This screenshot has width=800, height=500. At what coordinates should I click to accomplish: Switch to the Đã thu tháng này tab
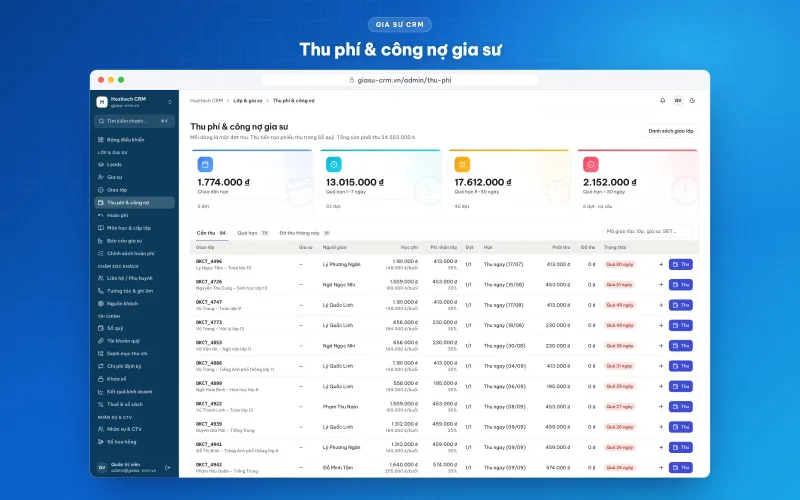click(305, 233)
